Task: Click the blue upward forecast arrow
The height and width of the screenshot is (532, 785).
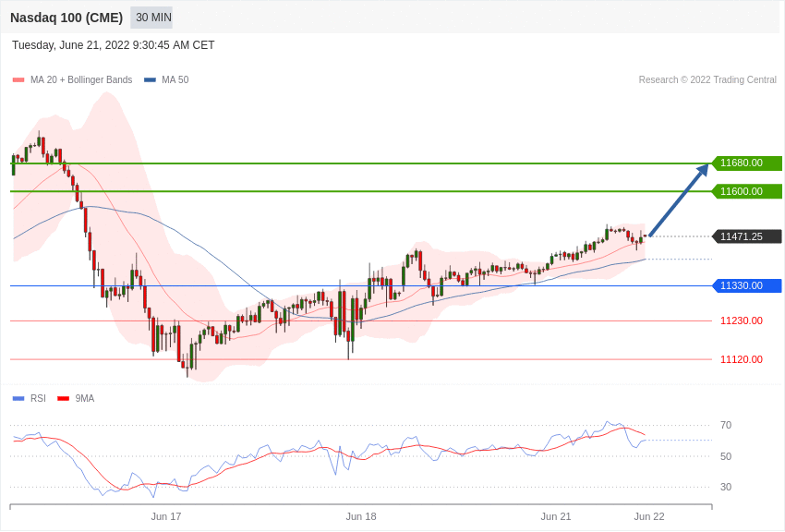Action: (680, 199)
